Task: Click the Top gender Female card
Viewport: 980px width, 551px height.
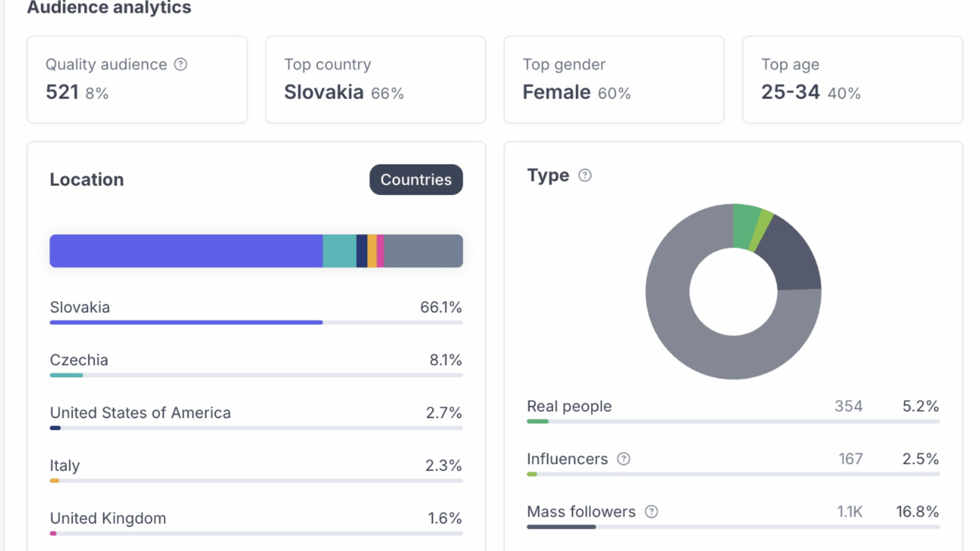Action: 613,79
